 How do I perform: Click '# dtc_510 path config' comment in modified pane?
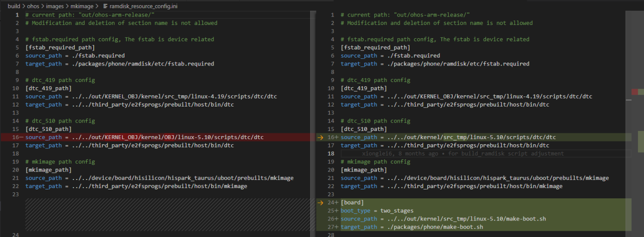376,121
